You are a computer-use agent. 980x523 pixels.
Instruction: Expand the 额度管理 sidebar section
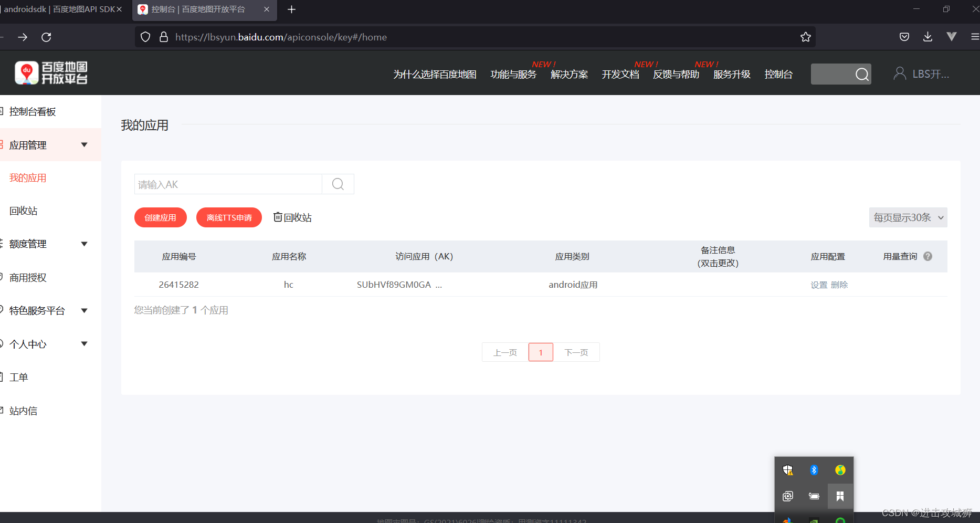84,244
